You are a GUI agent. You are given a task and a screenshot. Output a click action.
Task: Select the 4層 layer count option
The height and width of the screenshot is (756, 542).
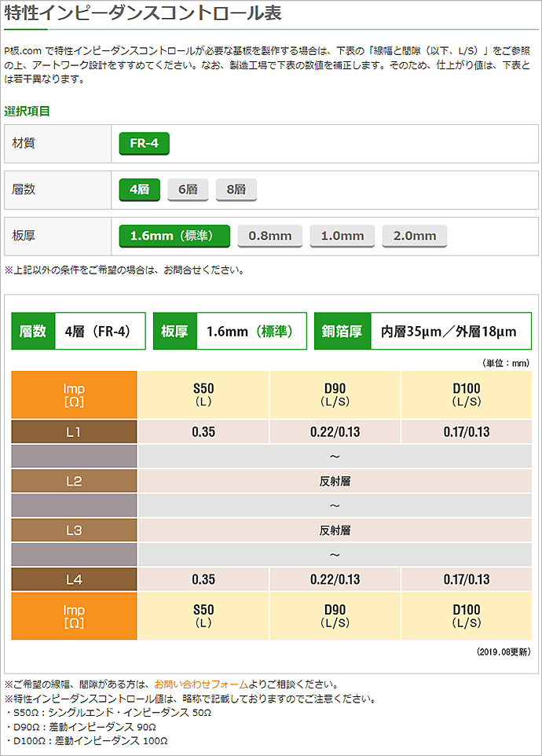pos(139,189)
